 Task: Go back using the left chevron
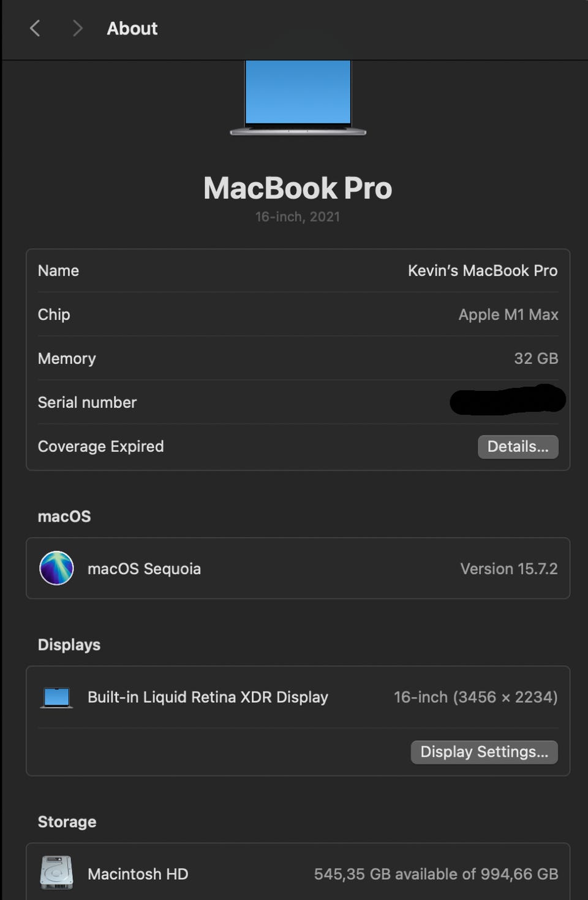tap(35, 28)
